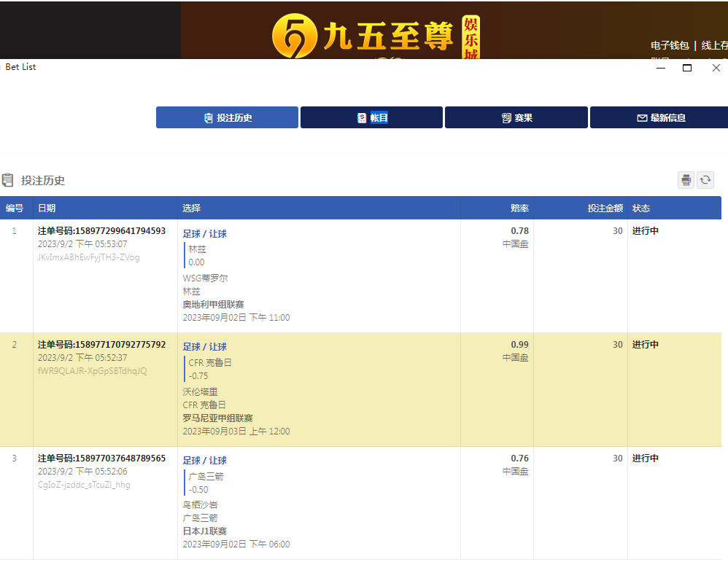Open the 赛果 results tab
The height and width of the screenshot is (562, 728).
pyautogui.click(x=516, y=117)
